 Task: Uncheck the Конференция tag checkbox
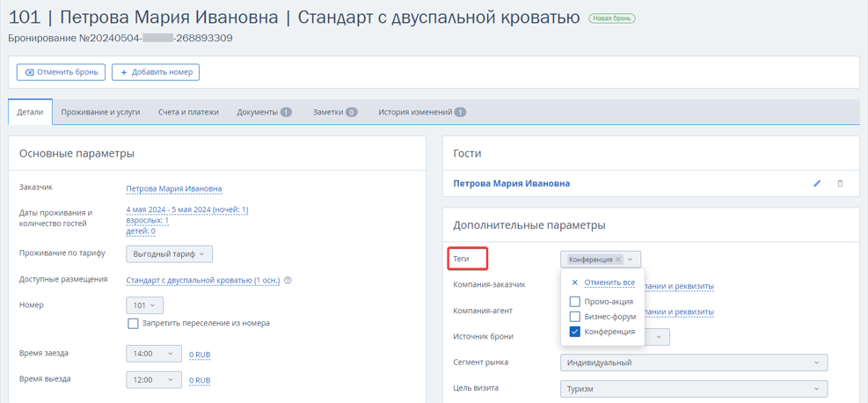[574, 332]
